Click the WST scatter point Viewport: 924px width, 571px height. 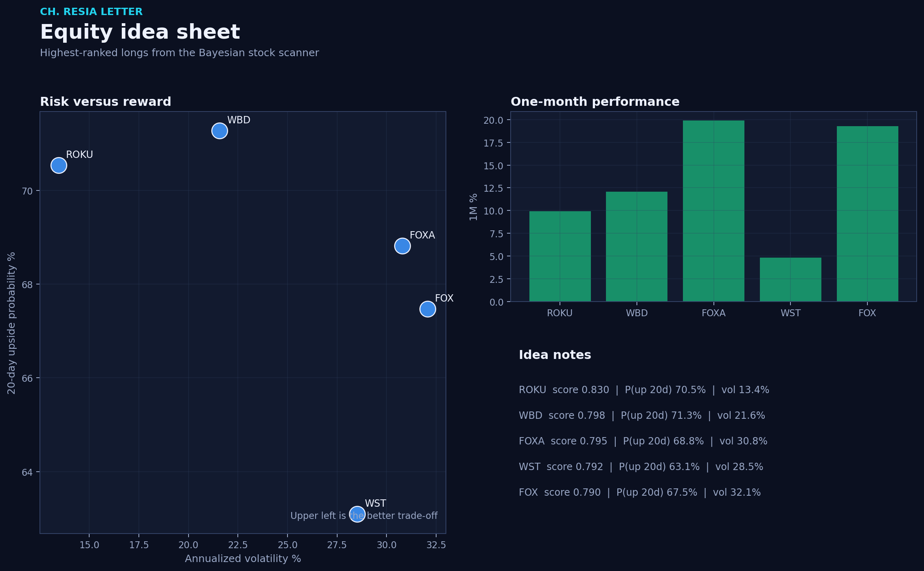[x=357, y=514]
